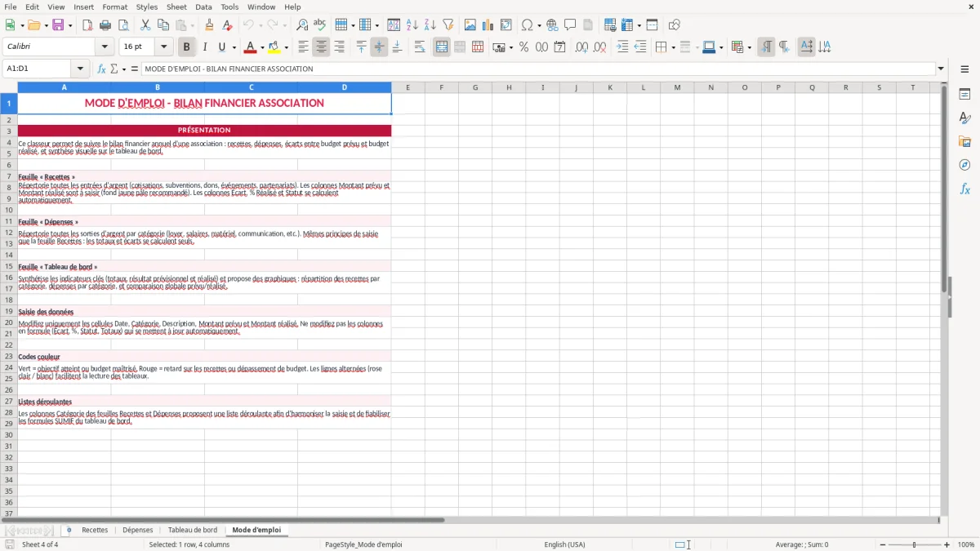Switch to the Dépenses sheet tab
The height and width of the screenshot is (551, 980).
pyautogui.click(x=137, y=530)
